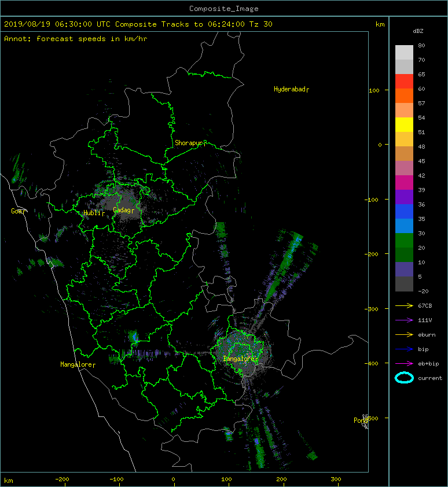This screenshot has height=487, width=448.
Task: Click the purple 39 dBZ color swatch
Action: pyautogui.click(x=404, y=197)
